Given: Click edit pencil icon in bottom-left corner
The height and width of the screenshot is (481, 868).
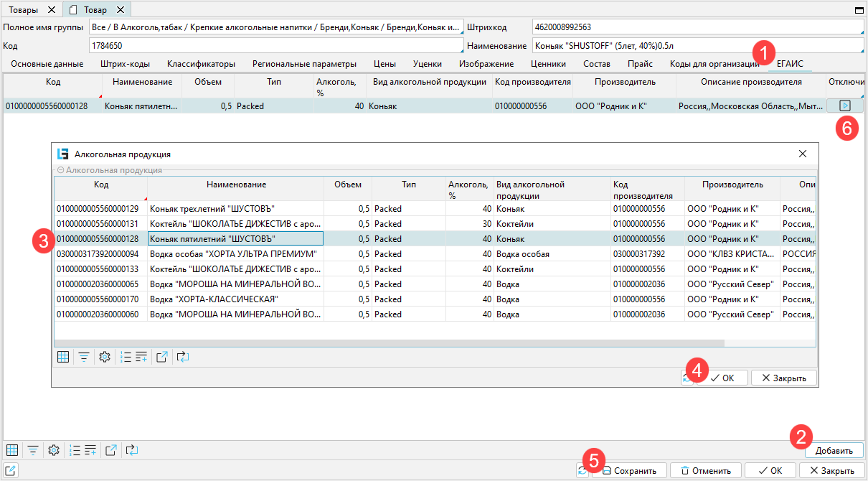Looking at the screenshot, I should coord(12,471).
